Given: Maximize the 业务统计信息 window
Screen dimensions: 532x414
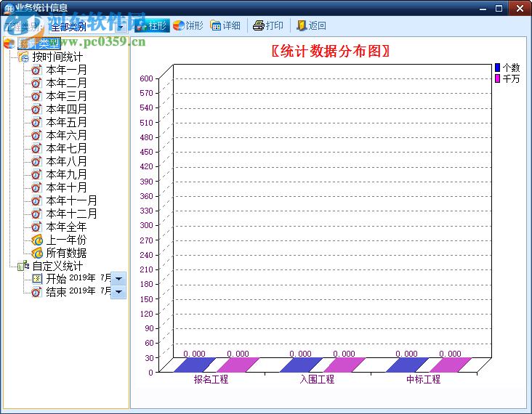Looking at the screenshot, I should pyautogui.click(x=499, y=8).
